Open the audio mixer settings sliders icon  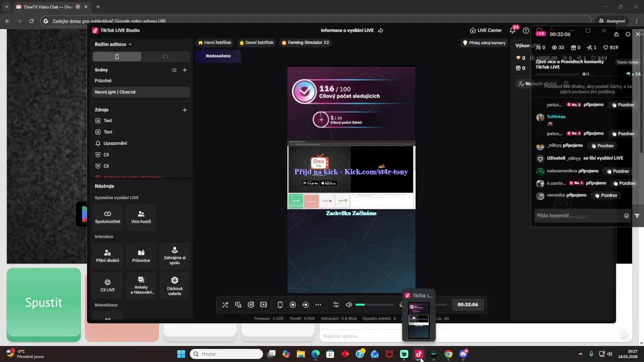336,305
